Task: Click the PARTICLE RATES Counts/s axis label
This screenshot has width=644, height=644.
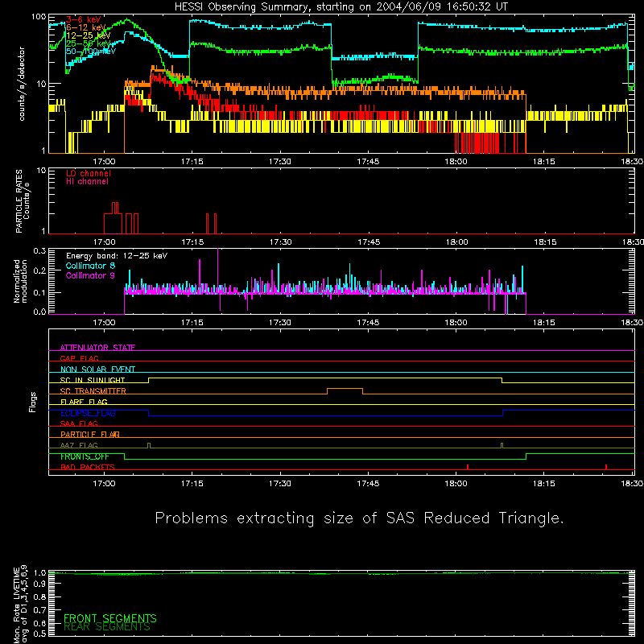Action: (x=23, y=201)
